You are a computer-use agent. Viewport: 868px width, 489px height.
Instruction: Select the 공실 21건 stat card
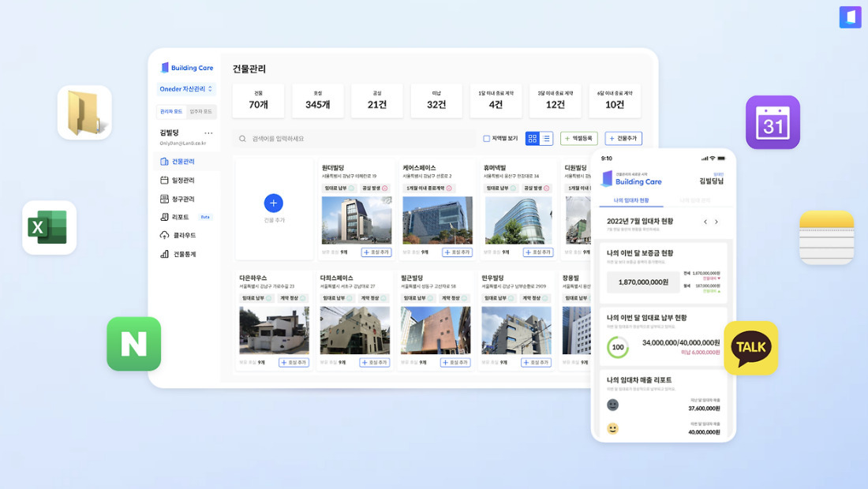point(377,101)
